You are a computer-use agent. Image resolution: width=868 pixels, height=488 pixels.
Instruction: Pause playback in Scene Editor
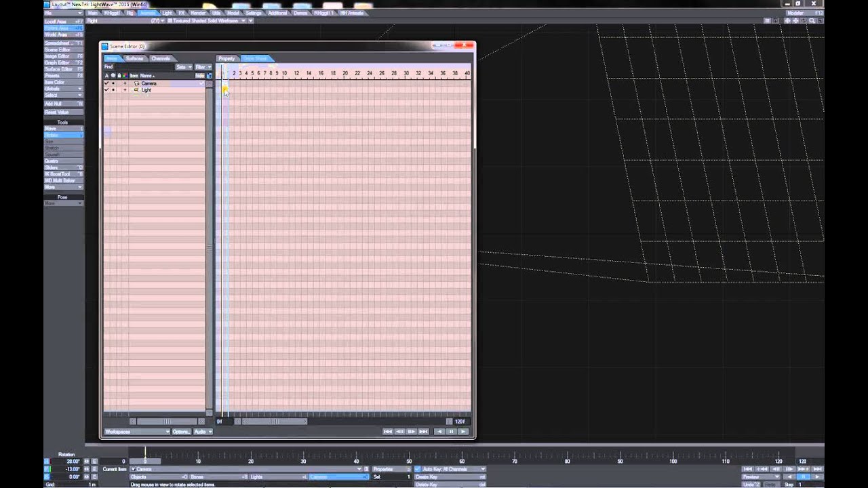pyautogui.click(x=451, y=432)
